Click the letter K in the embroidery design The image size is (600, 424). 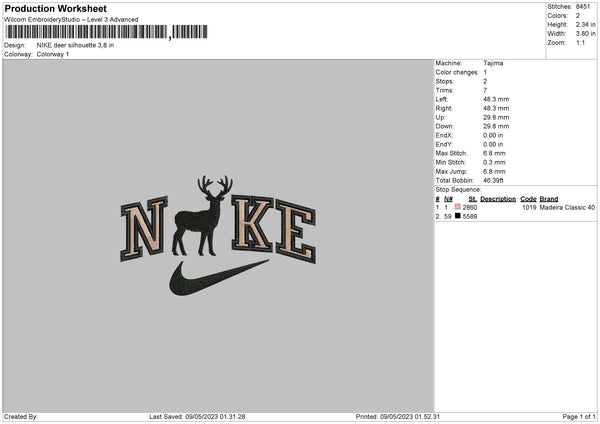pos(253,223)
